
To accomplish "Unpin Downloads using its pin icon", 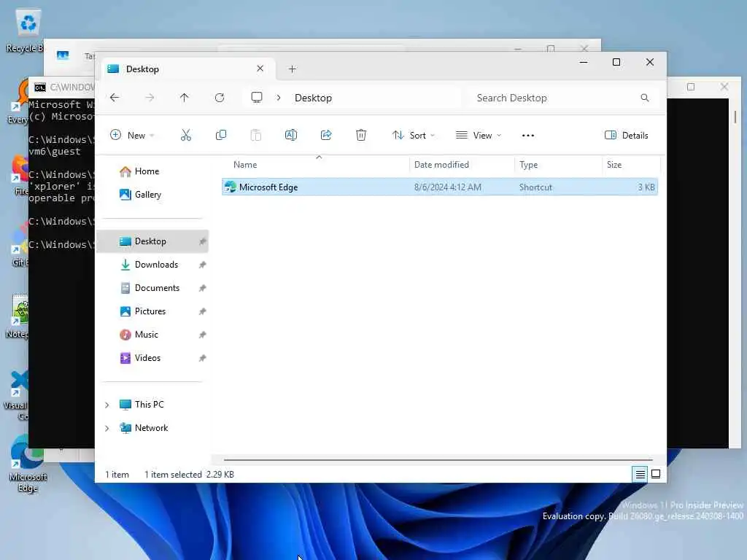I will (203, 265).
